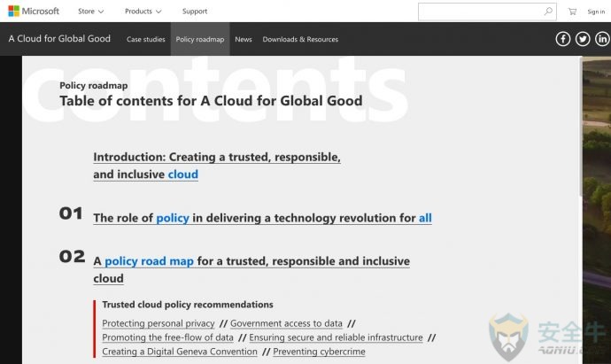Viewport: 611px width, 364px height.
Task: Open Creating a Digital Geneva Convention link
Action: click(180, 352)
